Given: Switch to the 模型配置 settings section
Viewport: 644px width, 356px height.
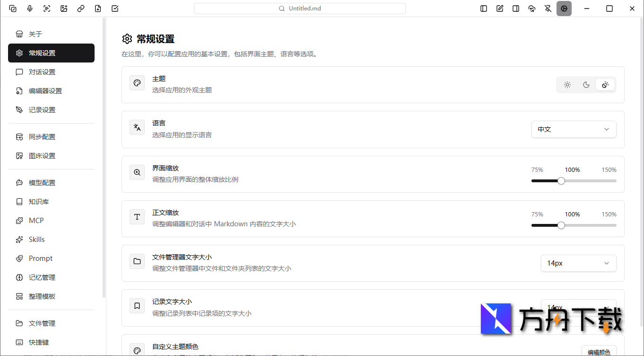Looking at the screenshot, I should tap(43, 182).
